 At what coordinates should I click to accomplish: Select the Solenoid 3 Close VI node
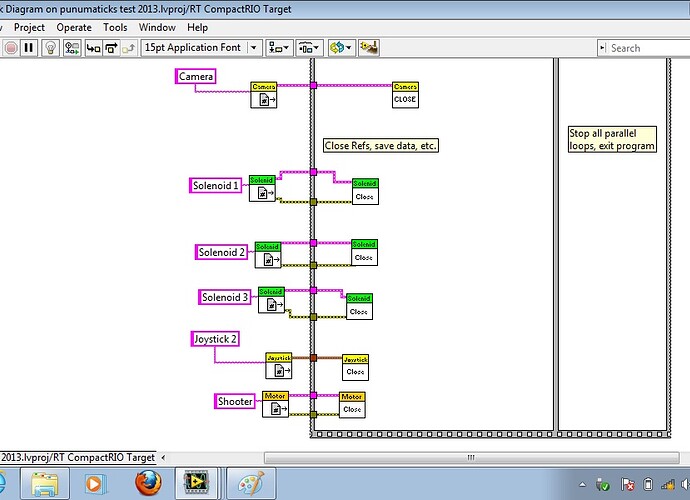(359, 306)
